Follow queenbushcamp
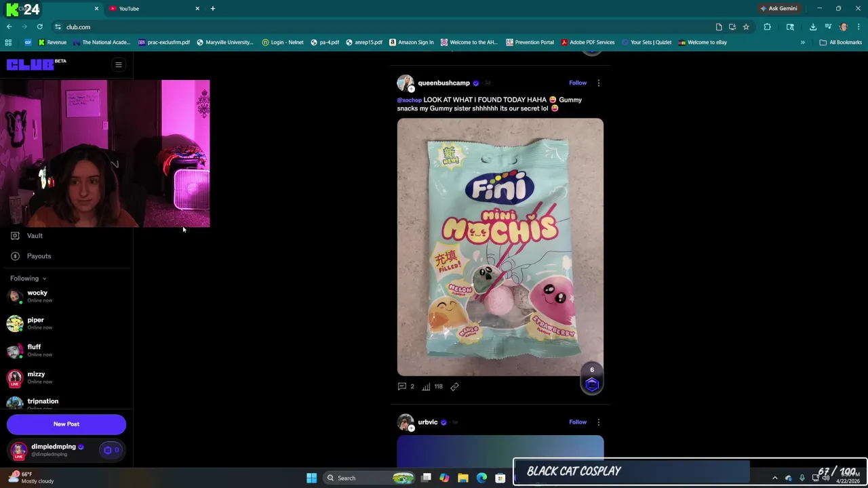The image size is (868, 488). pos(578,83)
